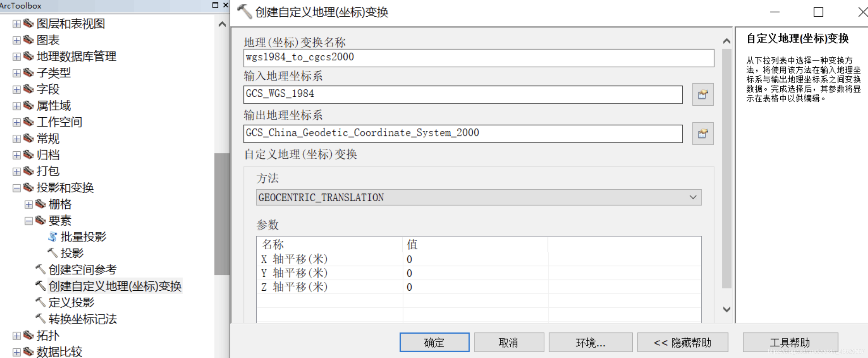Click the 栅格 toolset icon

tap(40, 204)
